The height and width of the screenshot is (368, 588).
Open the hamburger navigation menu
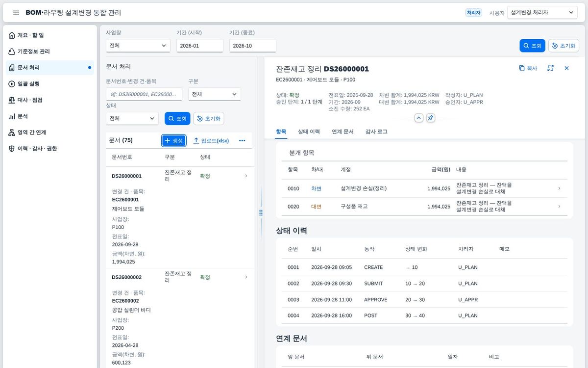point(16,13)
